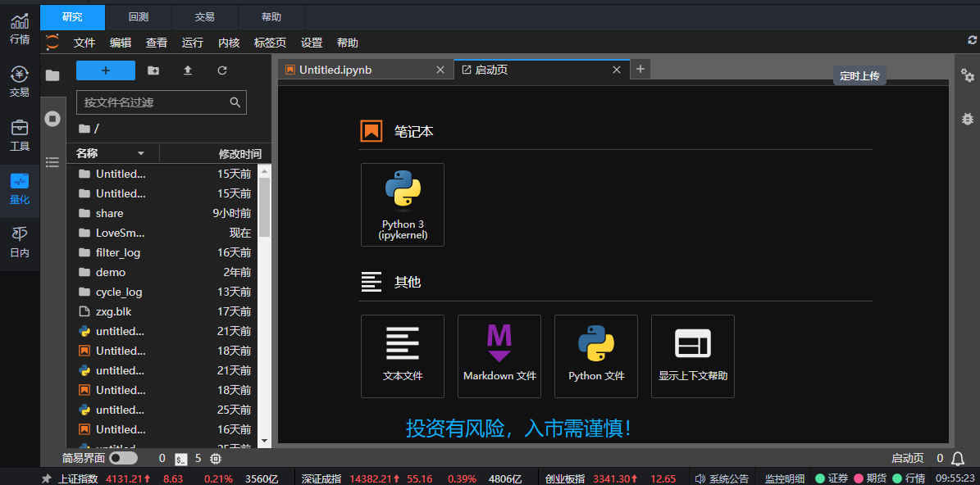Refresh the file browser list
The width and height of the screenshot is (980, 485).
point(222,70)
